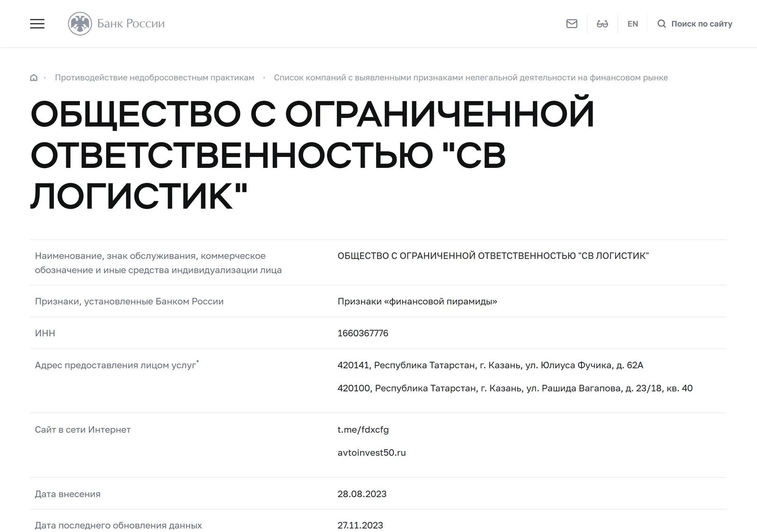Viewport: 757px width, 532px height.
Task: Select INN number 1660367776
Action: point(363,333)
